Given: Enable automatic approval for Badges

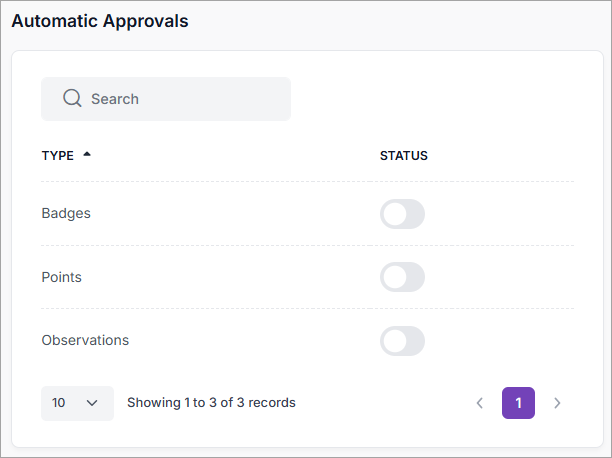Looking at the screenshot, I should (x=402, y=214).
